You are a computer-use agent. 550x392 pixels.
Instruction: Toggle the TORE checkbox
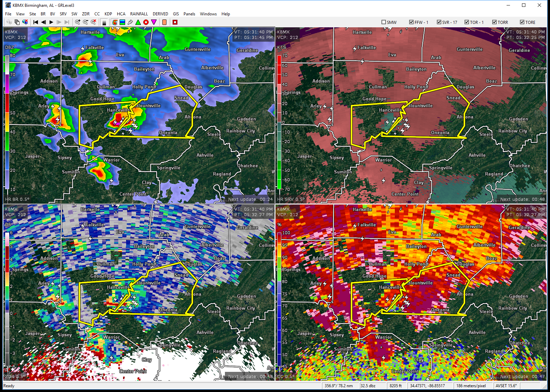click(522, 22)
